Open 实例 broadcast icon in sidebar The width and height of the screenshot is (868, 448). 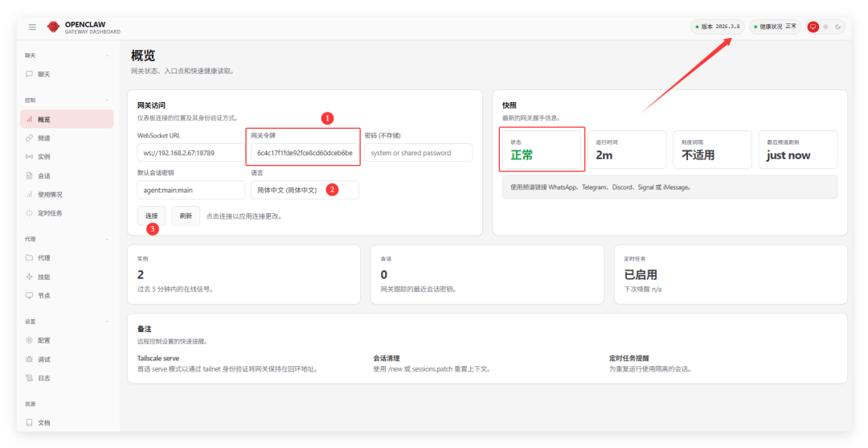click(x=30, y=157)
